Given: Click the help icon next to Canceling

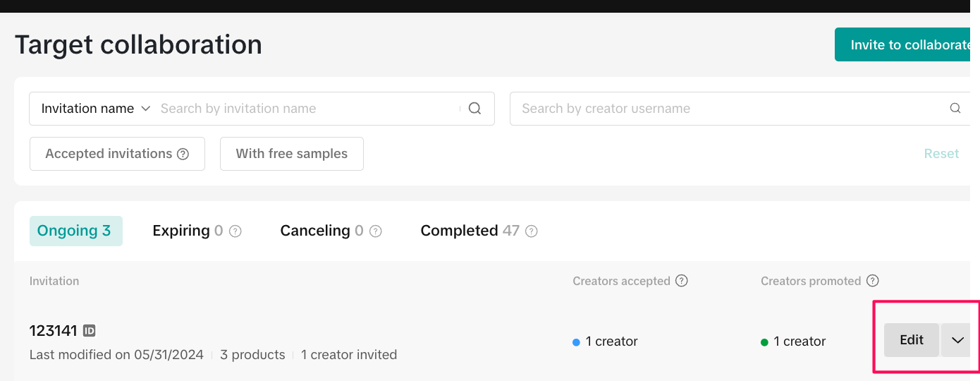Looking at the screenshot, I should pos(376,231).
